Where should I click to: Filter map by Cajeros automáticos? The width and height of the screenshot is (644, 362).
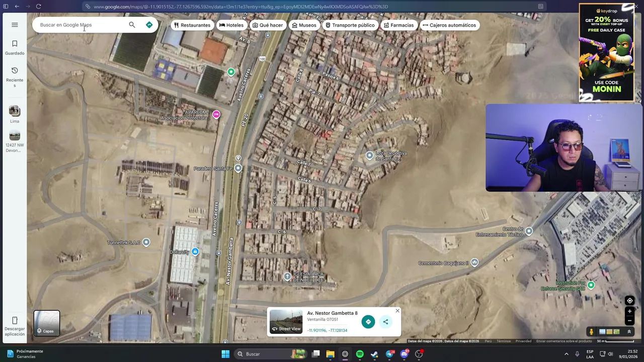click(x=449, y=25)
